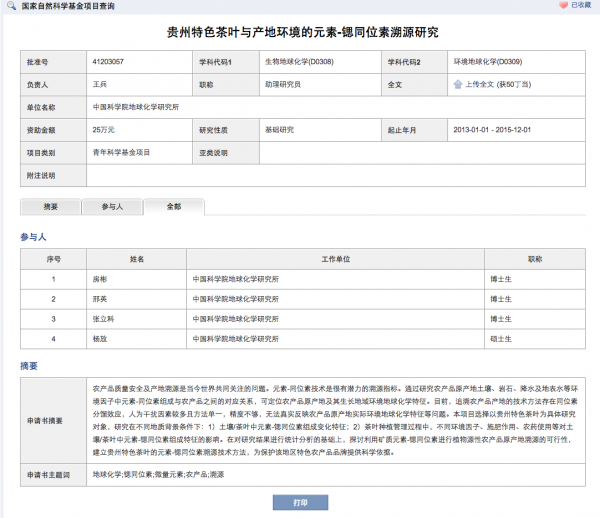Click participant name 张立科

coord(103,319)
